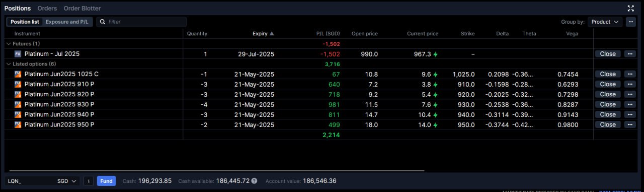The image size is (644, 192).
Task: Close the Platinum Jun2025 940 P position
Action: 608,114
